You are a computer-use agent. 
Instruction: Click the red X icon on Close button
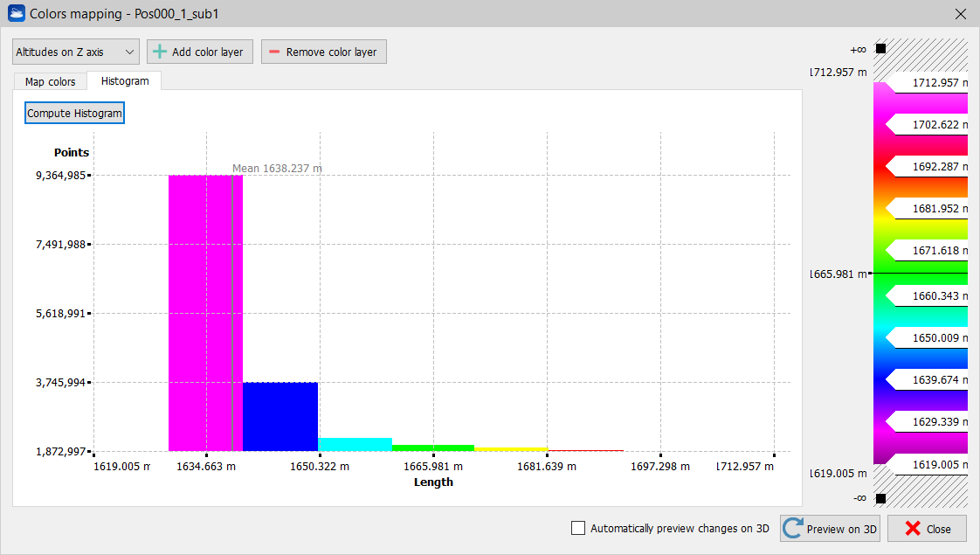point(913,529)
